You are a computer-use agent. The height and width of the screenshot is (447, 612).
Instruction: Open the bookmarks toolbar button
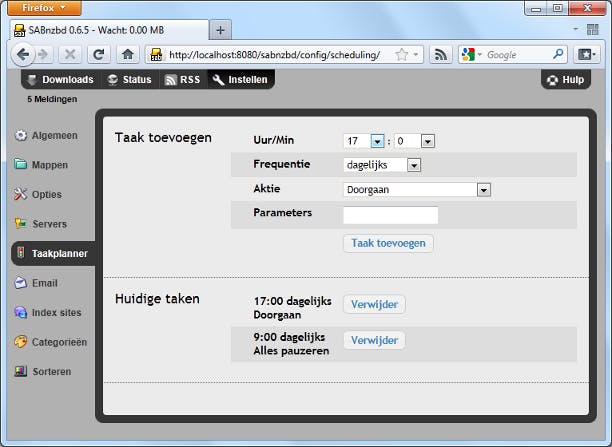click(x=586, y=55)
